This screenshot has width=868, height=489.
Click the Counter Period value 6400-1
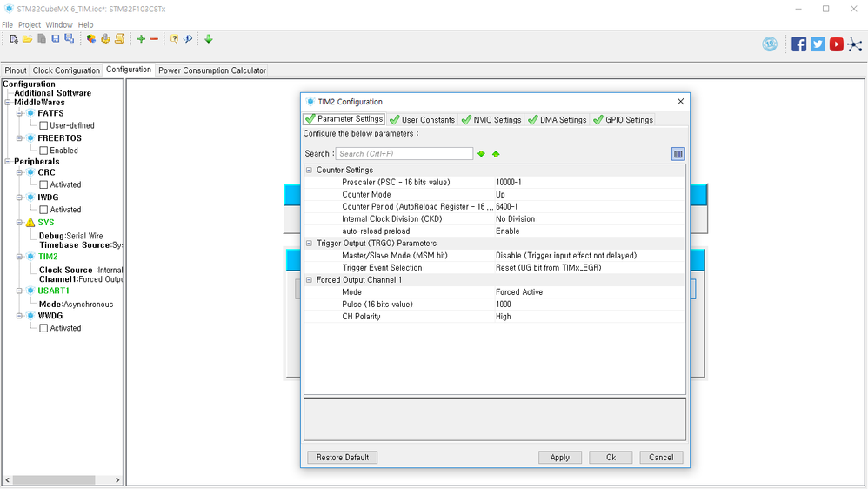point(507,206)
